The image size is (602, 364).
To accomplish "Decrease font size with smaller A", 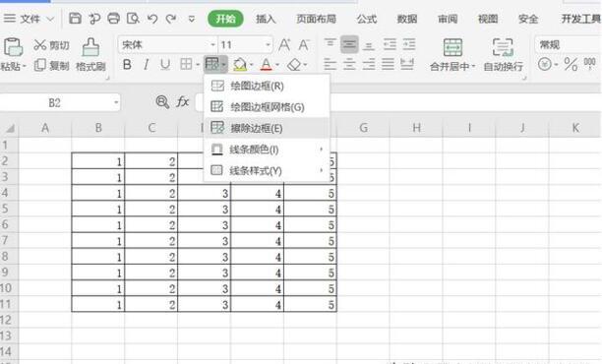I will point(304,45).
